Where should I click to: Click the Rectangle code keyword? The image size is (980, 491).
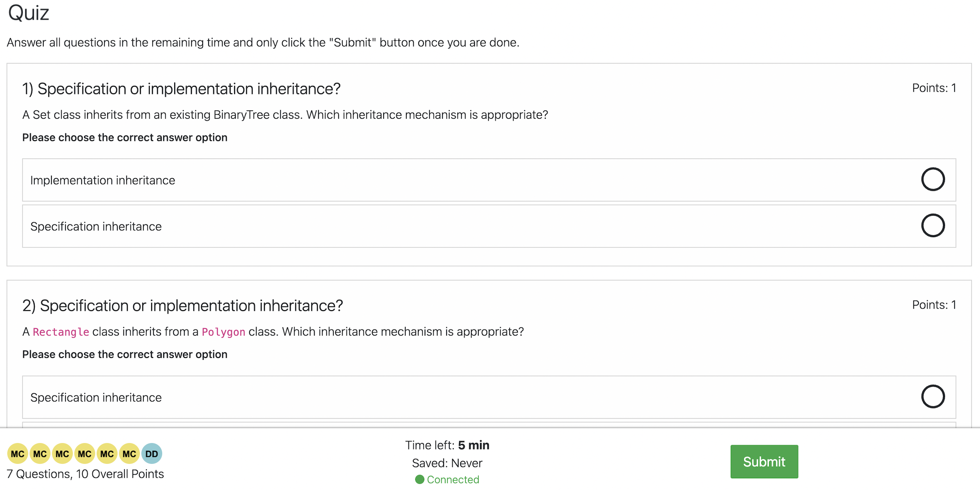(x=61, y=332)
